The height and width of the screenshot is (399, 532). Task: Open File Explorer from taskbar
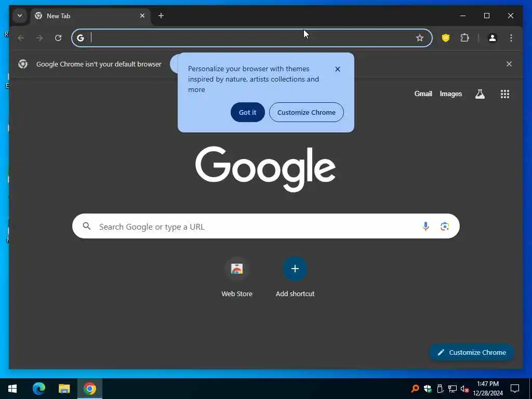point(64,389)
